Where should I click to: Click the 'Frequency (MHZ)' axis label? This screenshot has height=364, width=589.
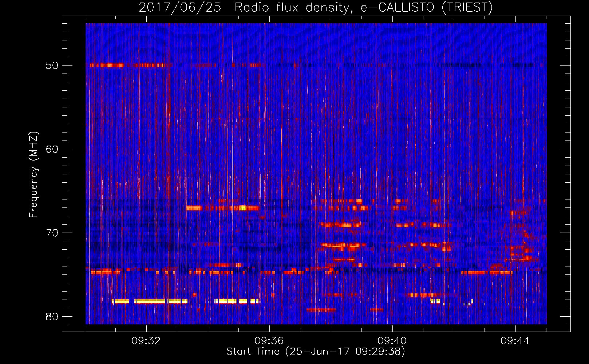coord(33,175)
